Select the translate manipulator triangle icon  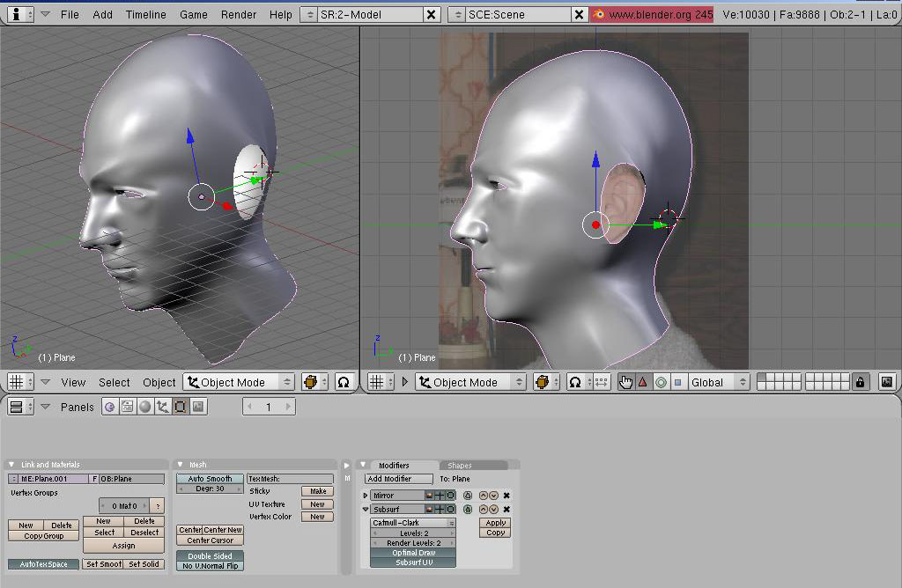tap(643, 382)
